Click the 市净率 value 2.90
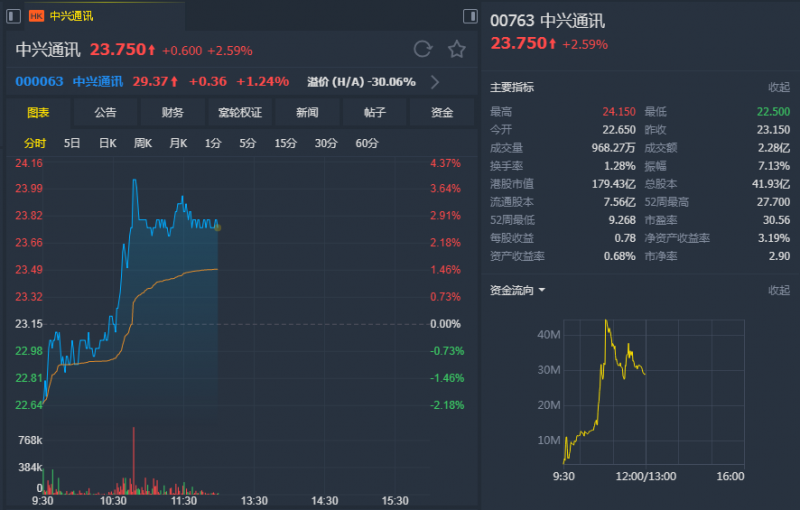800x510 pixels. (780, 256)
